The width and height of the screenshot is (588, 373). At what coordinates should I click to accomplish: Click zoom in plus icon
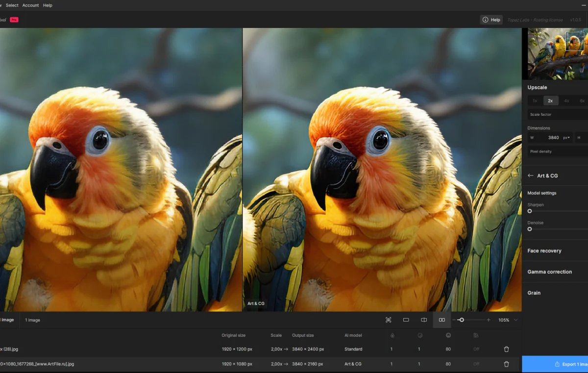[x=489, y=320]
